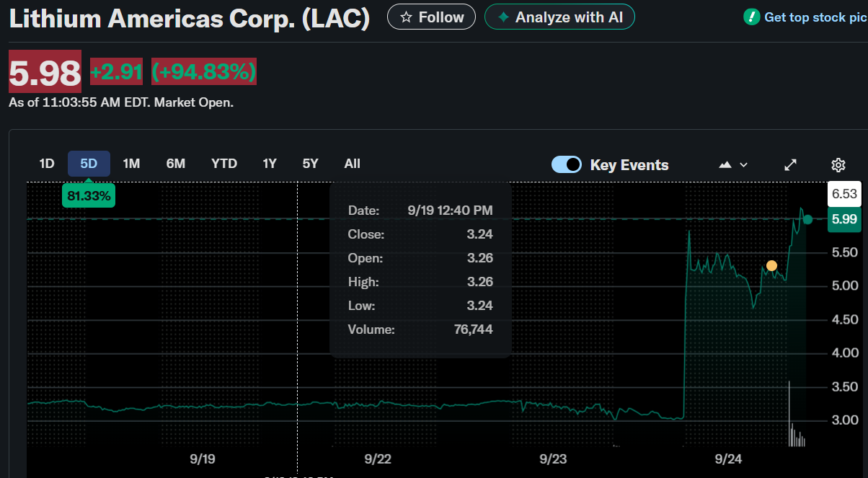Toggle the Key Events switch

567,164
